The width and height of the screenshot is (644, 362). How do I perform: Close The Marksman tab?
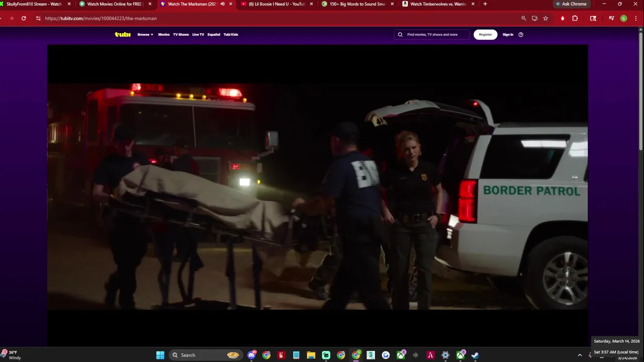point(231,4)
